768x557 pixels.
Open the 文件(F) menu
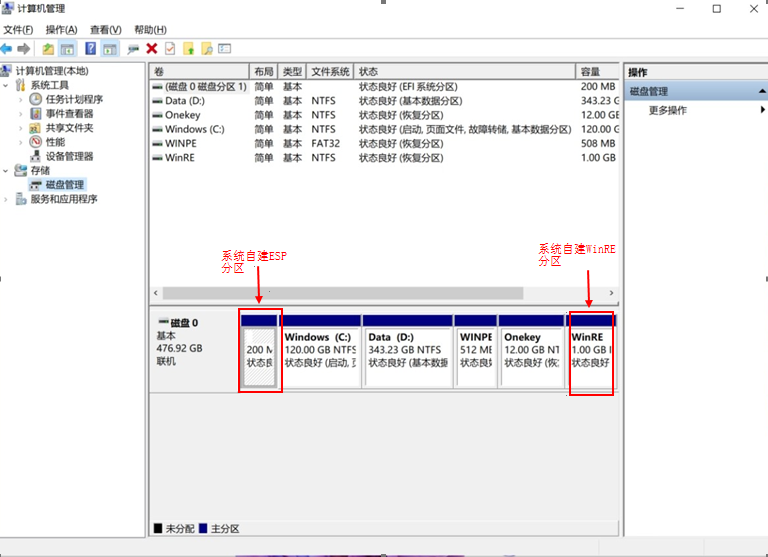click(x=18, y=30)
